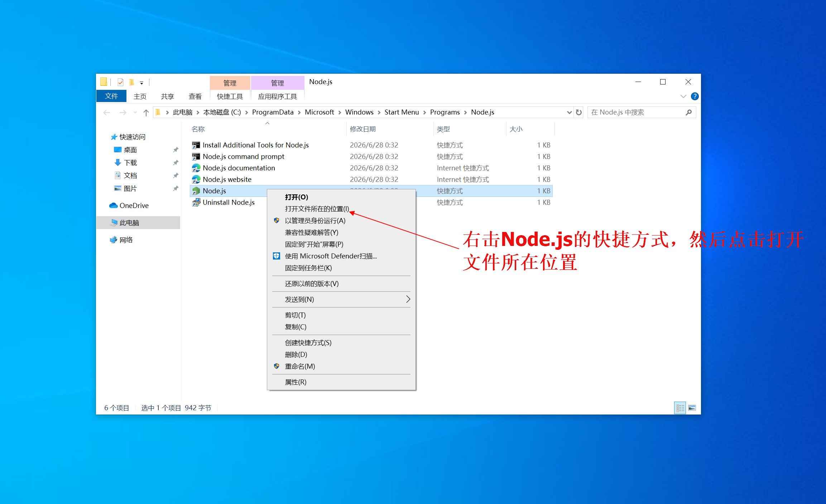
Task: Select 兼容性疑难解答(Y) menu entry
Action: tap(341, 232)
